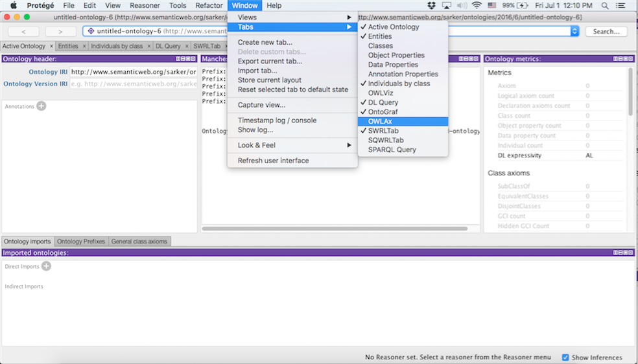This screenshot has height=364, width=638.
Task: Uncheck OntoGraf in the Tabs submenu
Action: coord(403,111)
